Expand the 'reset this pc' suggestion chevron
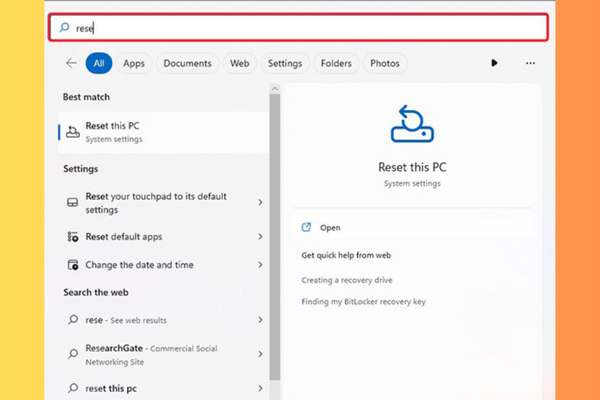600x400 pixels. click(x=260, y=388)
